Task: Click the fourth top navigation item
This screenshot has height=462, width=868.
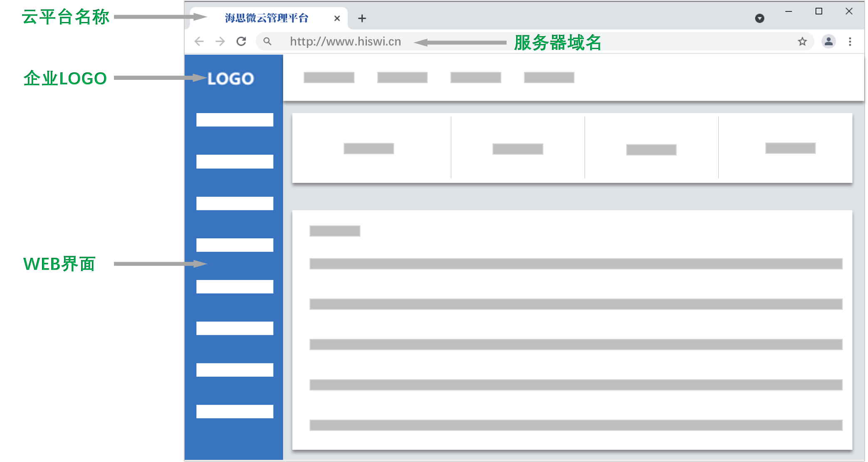Action: coord(549,78)
